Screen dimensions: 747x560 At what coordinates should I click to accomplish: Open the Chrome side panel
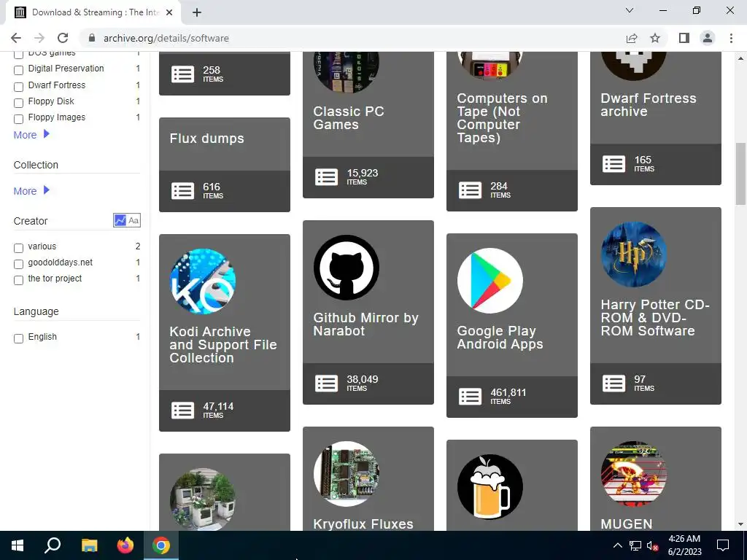click(684, 38)
